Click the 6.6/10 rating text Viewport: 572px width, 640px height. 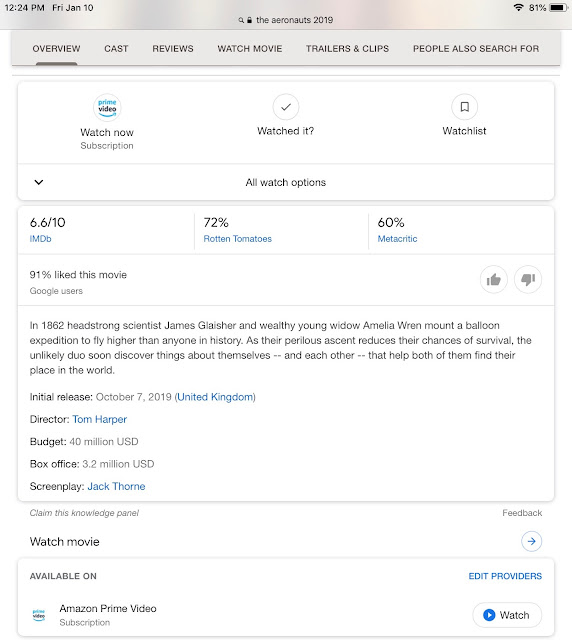[x=47, y=222]
